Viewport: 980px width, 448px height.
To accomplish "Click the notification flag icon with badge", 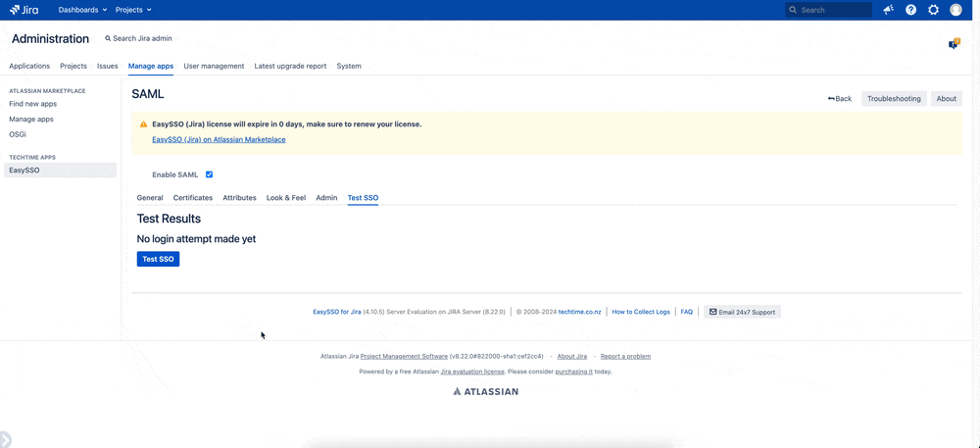I will point(954,44).
